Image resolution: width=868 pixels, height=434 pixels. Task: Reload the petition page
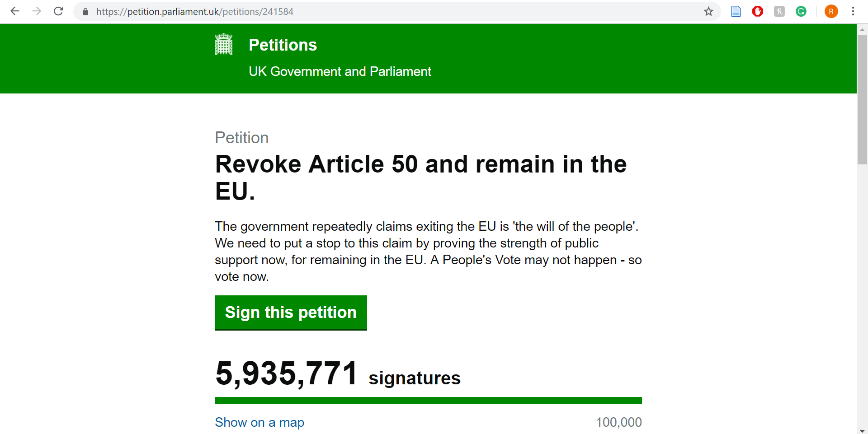click(x=58, y=11)
